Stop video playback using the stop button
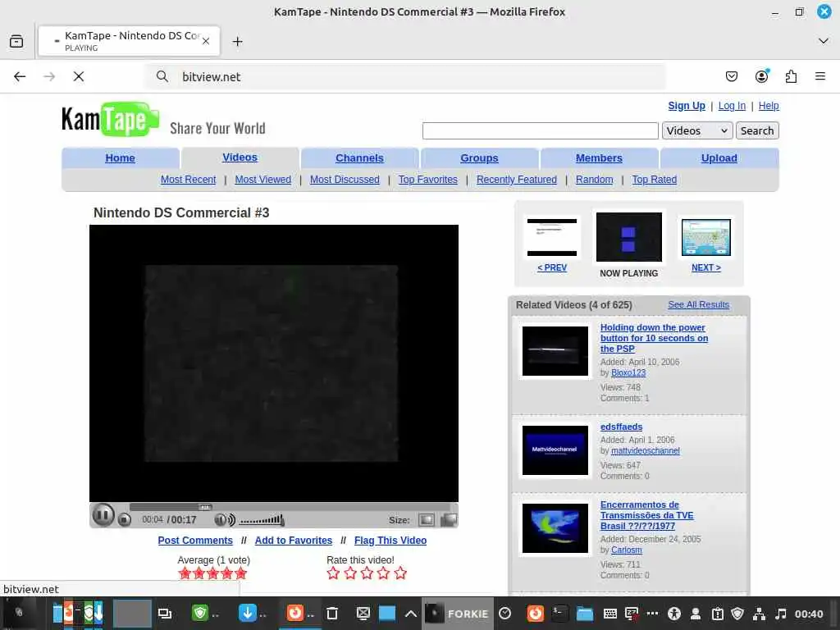The image size is (840, 630). pyautogui.click(x=125, y=519)
